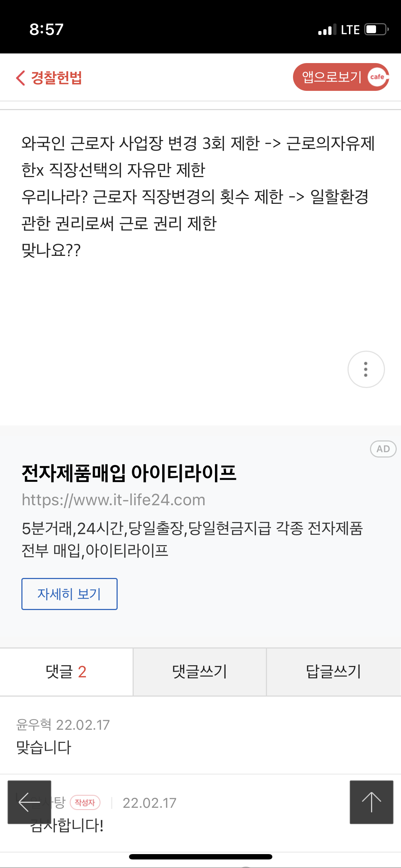Open the 답글쓰기 tab
This screenshot has height=868, width=401.
pos(334,672)
